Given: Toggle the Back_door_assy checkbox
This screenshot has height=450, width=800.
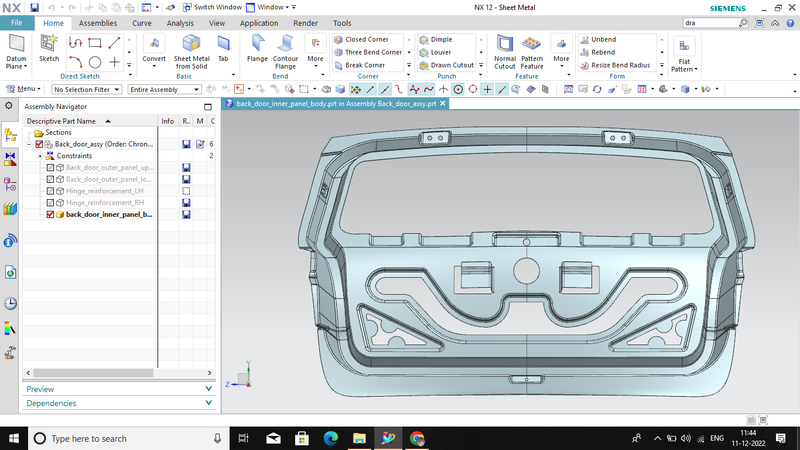Looking at the screenshot, I should tap(39, 144).
